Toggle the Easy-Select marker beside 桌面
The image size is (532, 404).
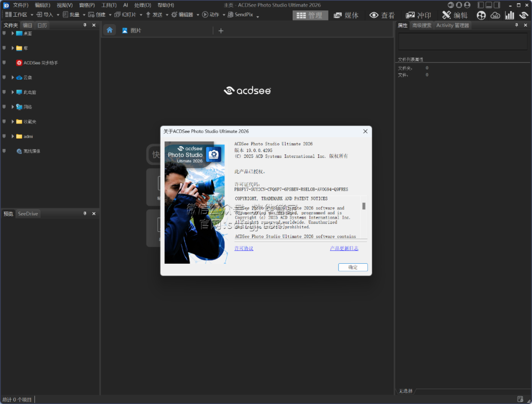4,33
